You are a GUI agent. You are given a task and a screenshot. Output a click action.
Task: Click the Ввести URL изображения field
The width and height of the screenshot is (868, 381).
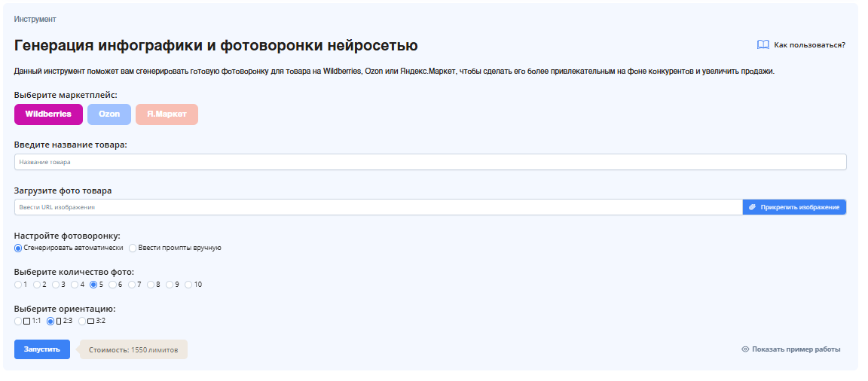(x=377, y=207)
